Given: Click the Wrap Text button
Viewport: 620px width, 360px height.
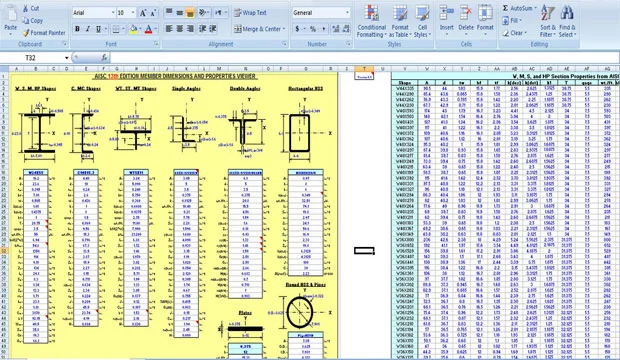Looking at the screenshot, I should (250, 13).
